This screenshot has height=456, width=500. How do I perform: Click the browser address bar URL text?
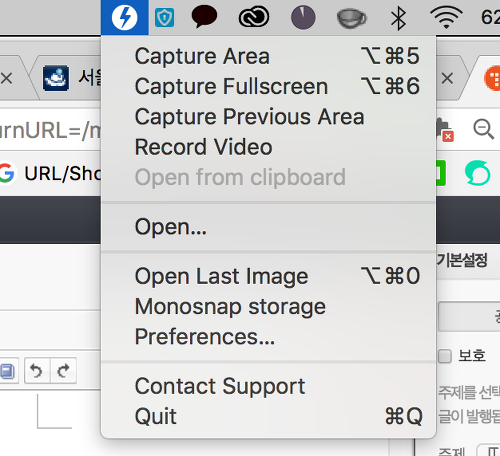tap(50, 130)
